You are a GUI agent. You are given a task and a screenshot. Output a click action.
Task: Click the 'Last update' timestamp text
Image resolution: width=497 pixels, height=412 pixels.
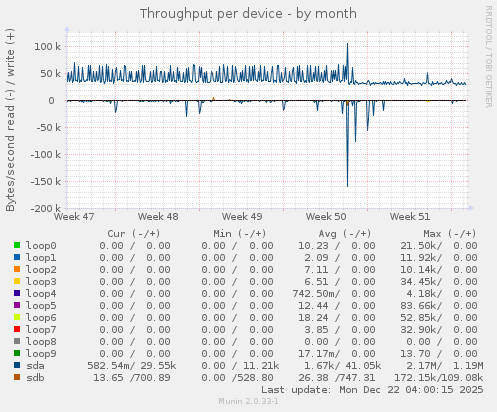click(x=372, y=390)
